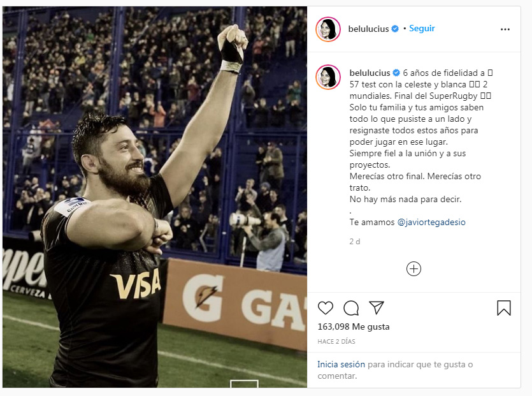Save the post with the bookmark icon
The image size is (532, 396).
[504, 308]
